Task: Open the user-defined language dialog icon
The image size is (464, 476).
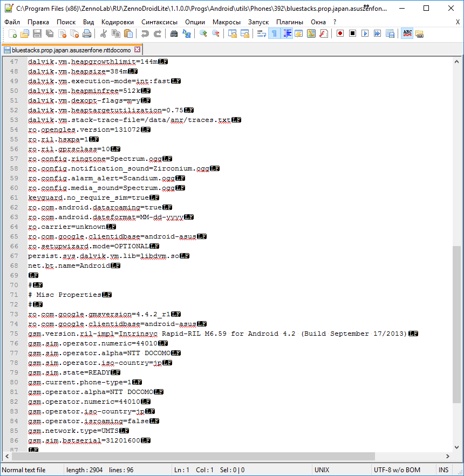Action: (298, 33)
